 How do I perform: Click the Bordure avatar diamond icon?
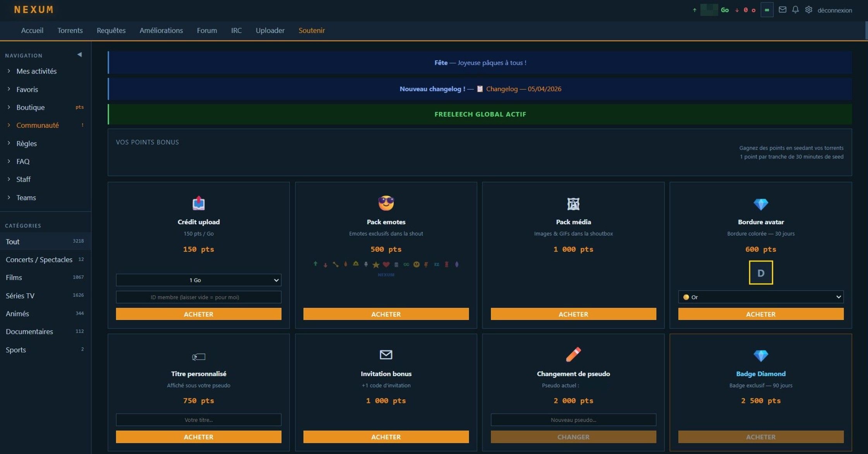761,204
